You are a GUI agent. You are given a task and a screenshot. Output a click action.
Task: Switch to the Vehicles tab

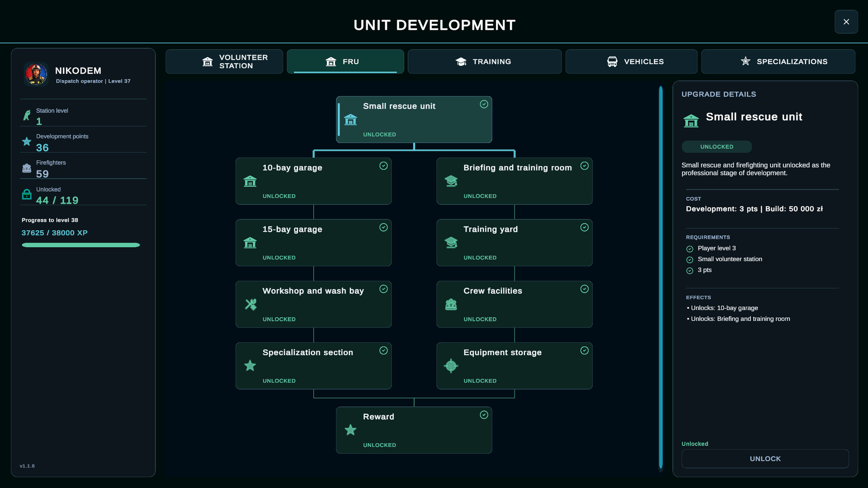coord(631,61)
